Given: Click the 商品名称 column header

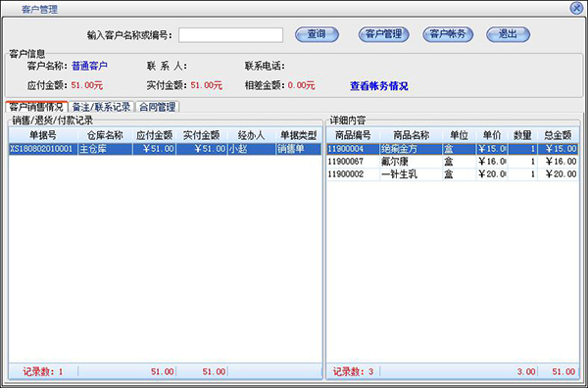Looking at the screenshot, I should [411, 135].
